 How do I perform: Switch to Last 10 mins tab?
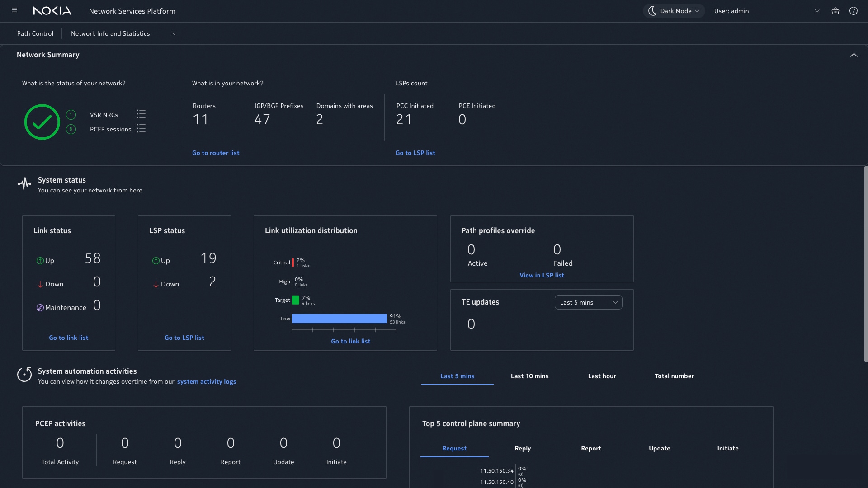pos(529,376)
